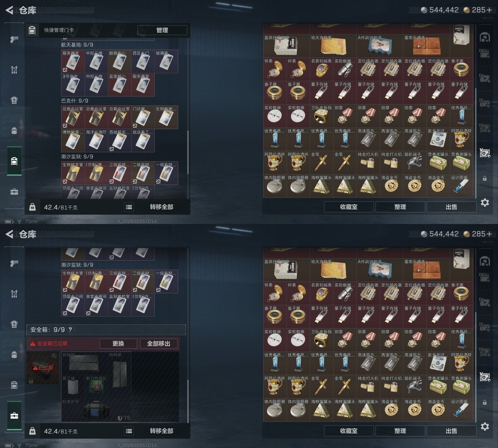The image size is (498, 448).
Task: Click the 更换 button for expired safe box
Action: pyautogui.click(x=118, y=343)
